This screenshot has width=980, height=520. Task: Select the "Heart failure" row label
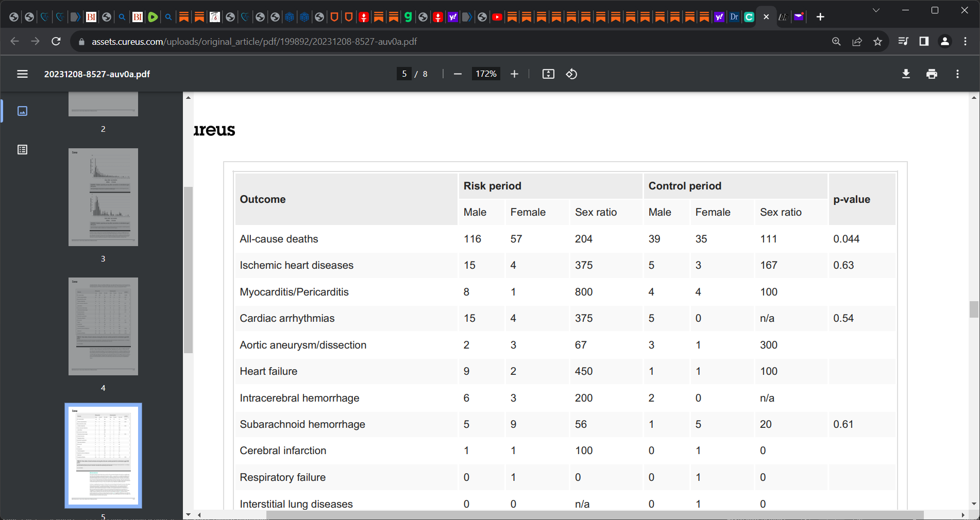(x=268, y=371)
